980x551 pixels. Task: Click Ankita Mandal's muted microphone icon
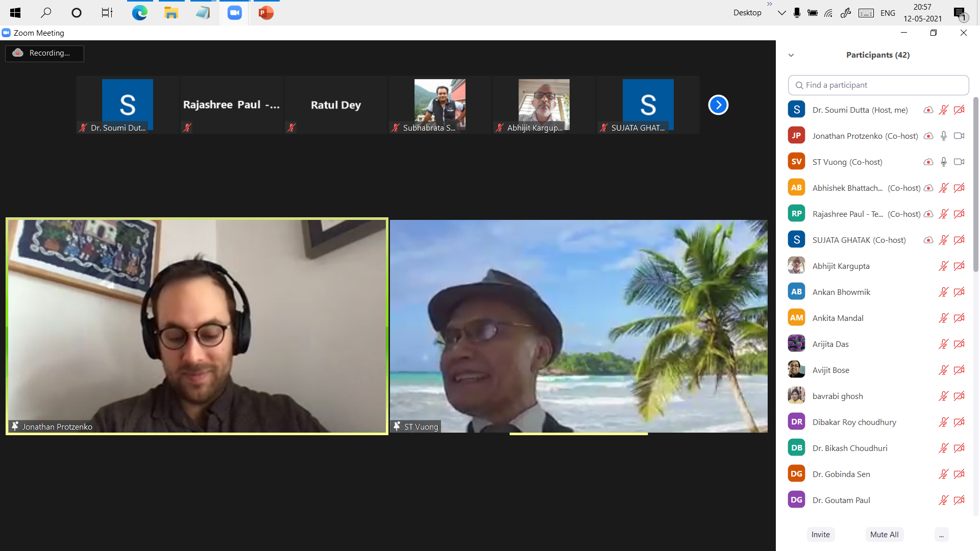tap(944, 318)
